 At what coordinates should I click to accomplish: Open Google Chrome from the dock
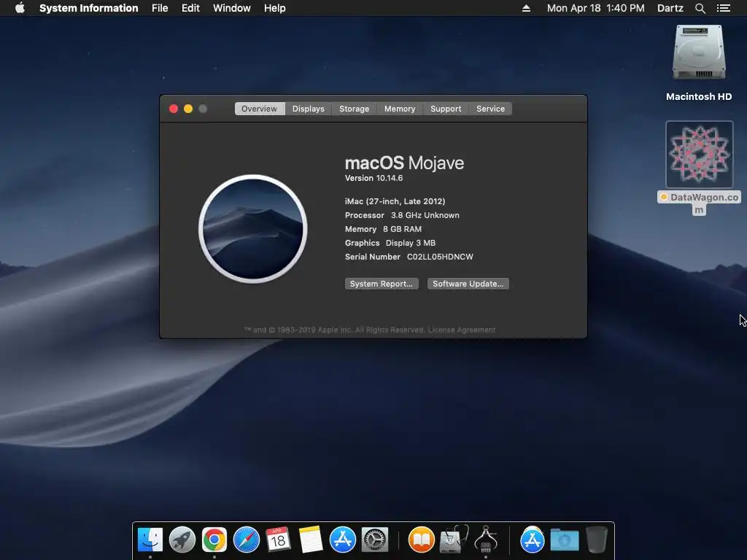[214, 540]
